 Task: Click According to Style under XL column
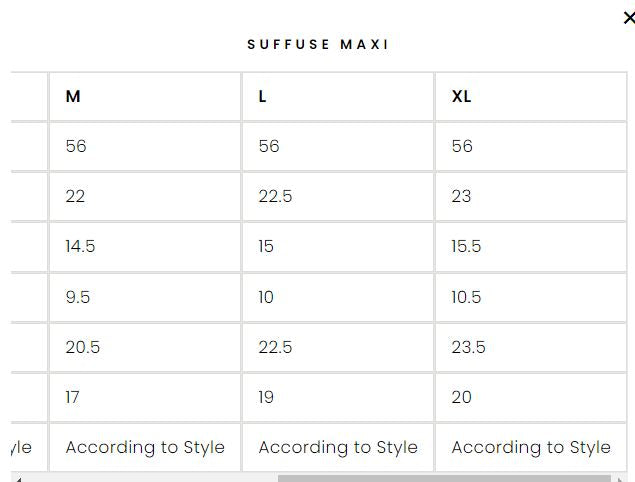coord(531,447)
